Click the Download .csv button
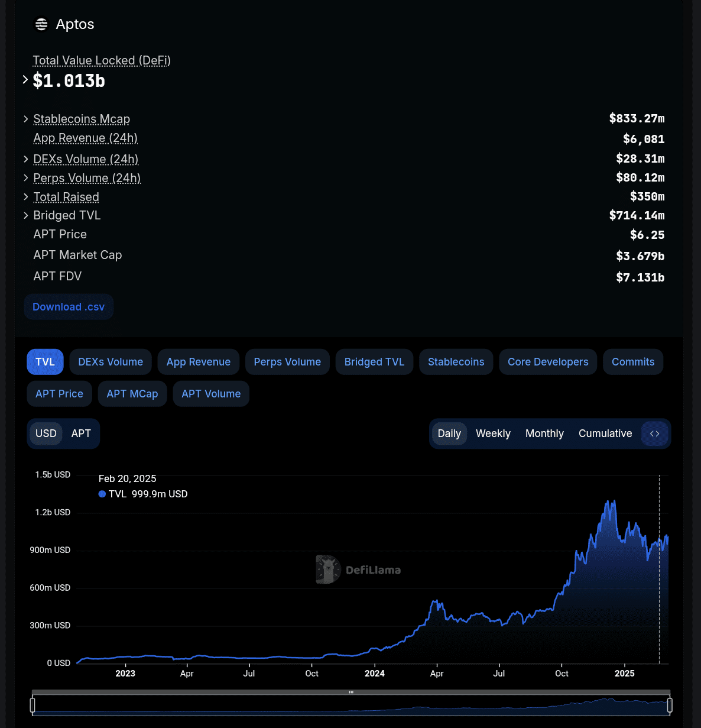Image resolution: width=701 pixels, height=728 pixels. [68, 306]
